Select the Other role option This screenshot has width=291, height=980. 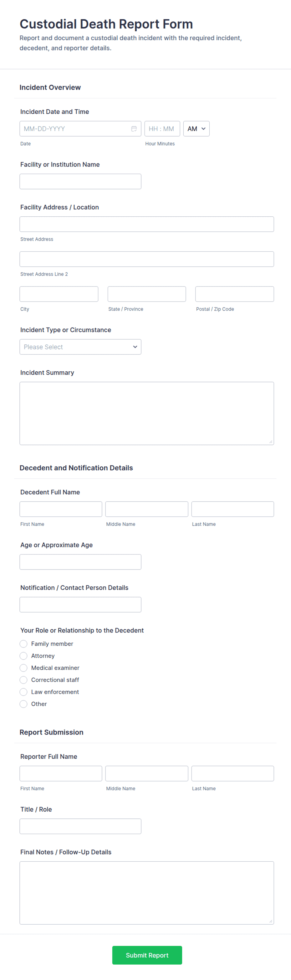[x=23, y=704]
